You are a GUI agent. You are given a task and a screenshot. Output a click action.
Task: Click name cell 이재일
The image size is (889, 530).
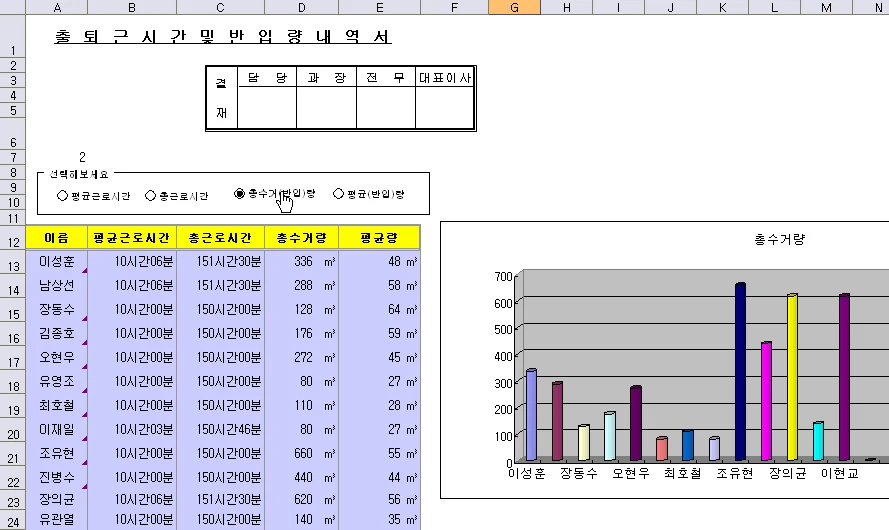(x=57, y=430)
